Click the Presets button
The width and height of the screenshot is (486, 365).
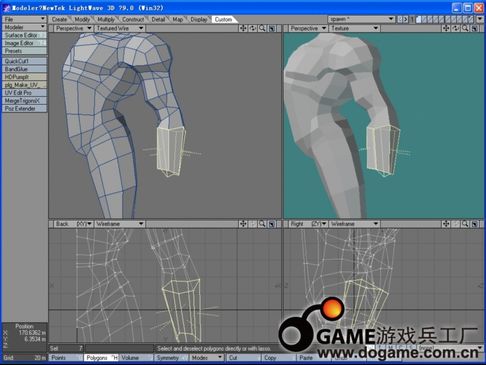click(24, 51)
